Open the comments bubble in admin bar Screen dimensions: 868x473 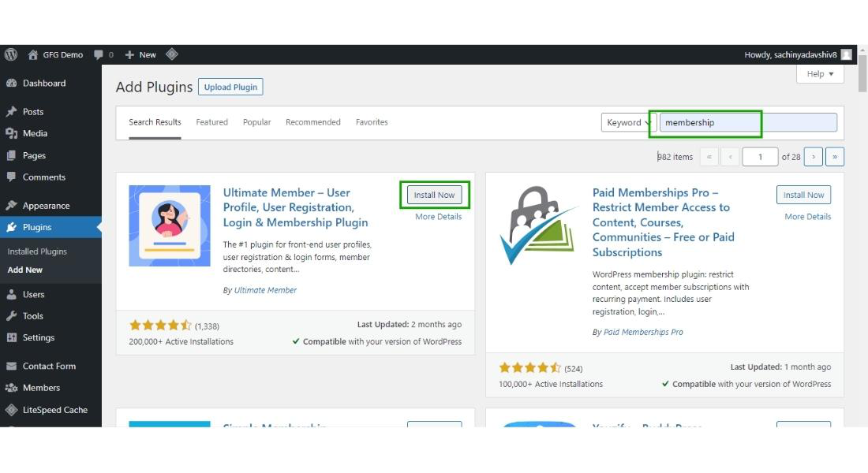tap(99, 54)
